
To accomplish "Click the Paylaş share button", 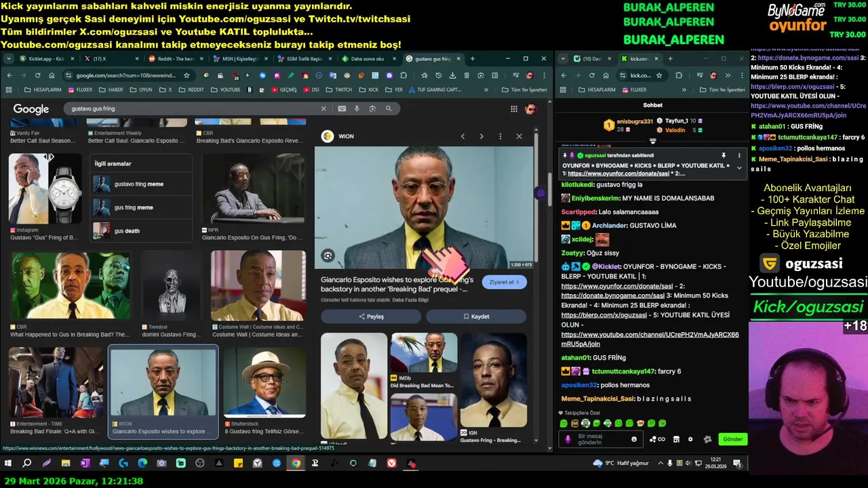I will [x=371, y=317].
